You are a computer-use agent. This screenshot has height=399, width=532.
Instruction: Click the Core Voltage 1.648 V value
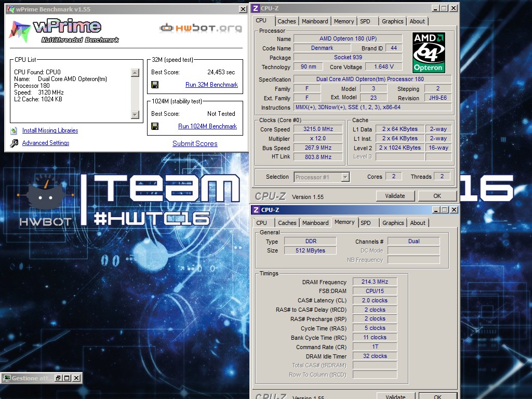click(384, 67)
